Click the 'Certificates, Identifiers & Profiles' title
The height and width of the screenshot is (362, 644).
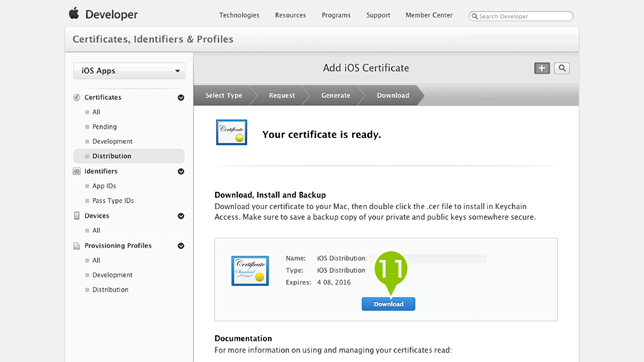pyautogui.click(x=153, y=39)
